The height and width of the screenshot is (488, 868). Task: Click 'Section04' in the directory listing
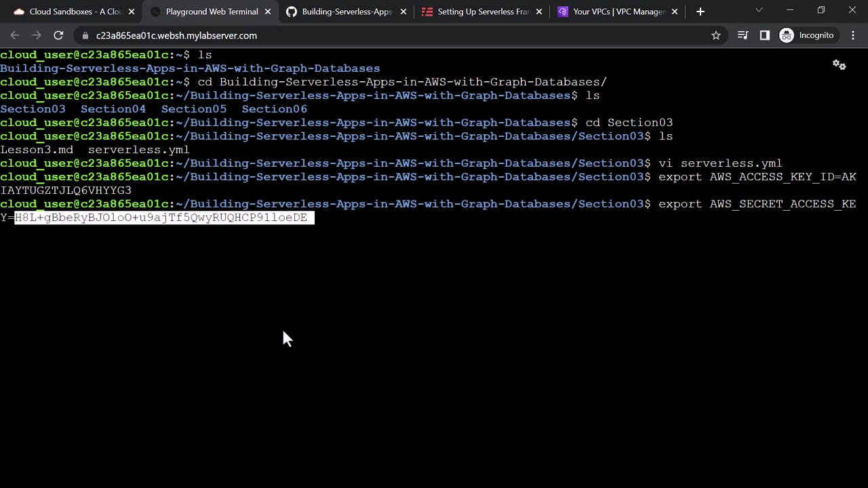113,109
